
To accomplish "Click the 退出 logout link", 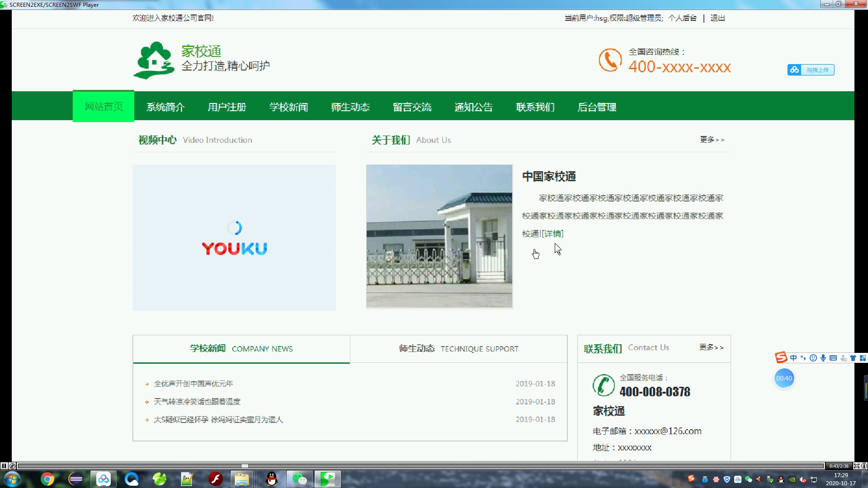I will (717, 18).
